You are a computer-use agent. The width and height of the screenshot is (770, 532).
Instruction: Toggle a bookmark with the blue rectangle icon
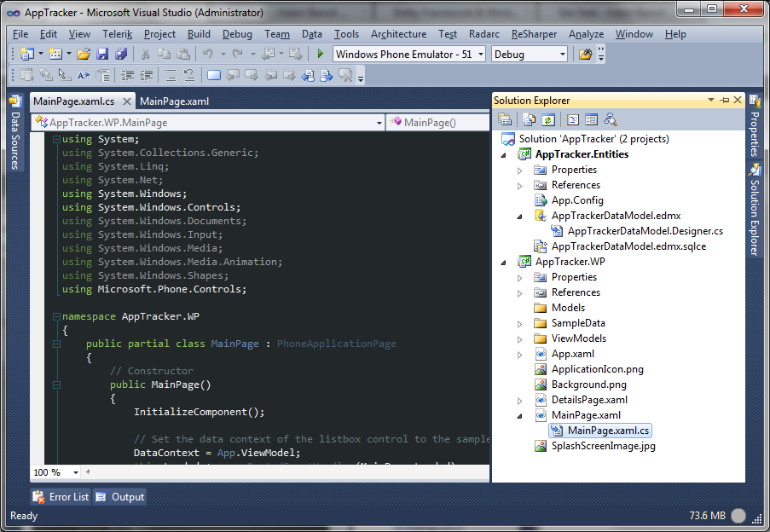pyautogui.click(x=214, y=75)
